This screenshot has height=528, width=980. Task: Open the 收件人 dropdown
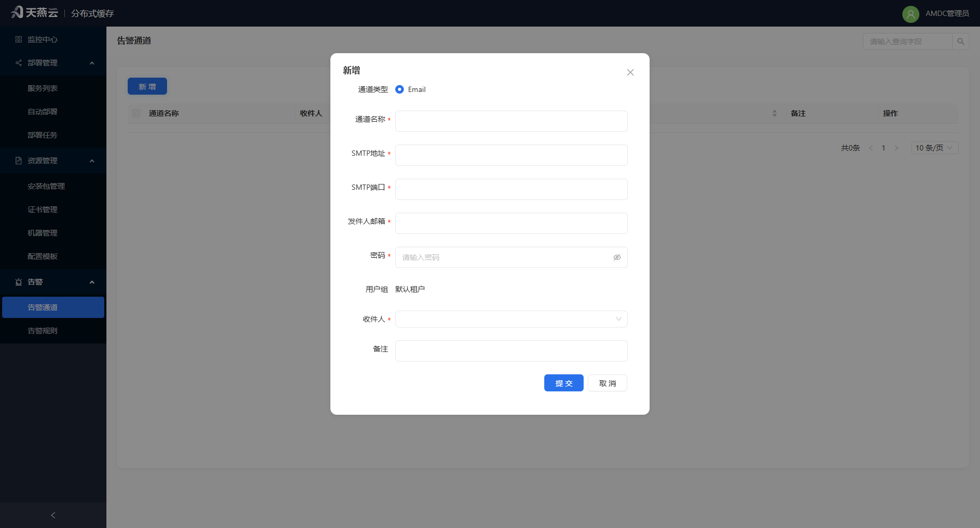click(x=511, y=319)
